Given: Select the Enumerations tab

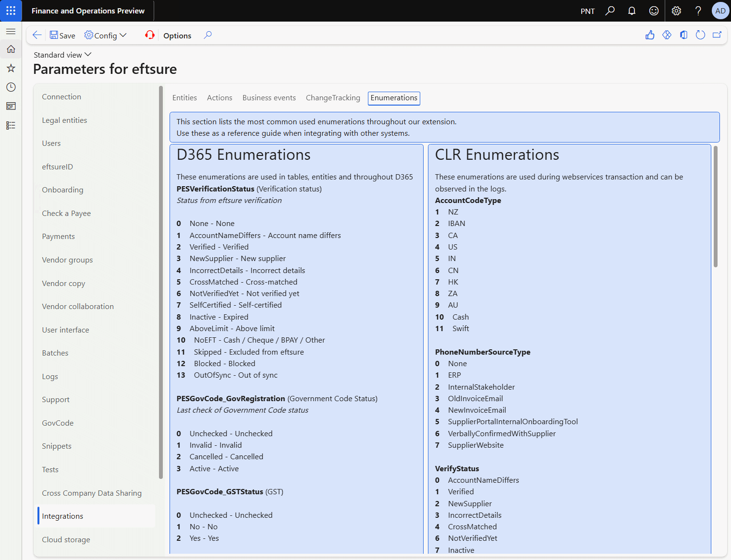Looking at the screenshot, I should click(x=394, y=98).
